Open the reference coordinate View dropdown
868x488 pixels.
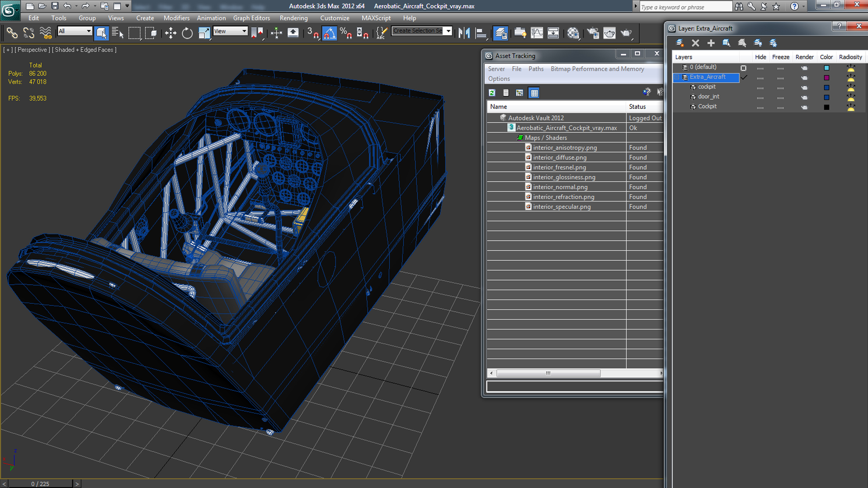pos(231,31)
